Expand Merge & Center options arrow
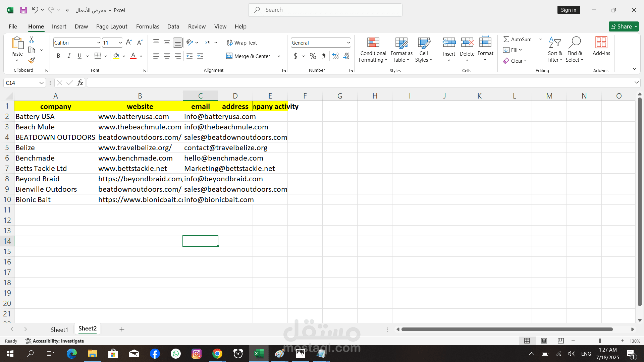The height and width of the screenshot is (362, 644). 279,56
